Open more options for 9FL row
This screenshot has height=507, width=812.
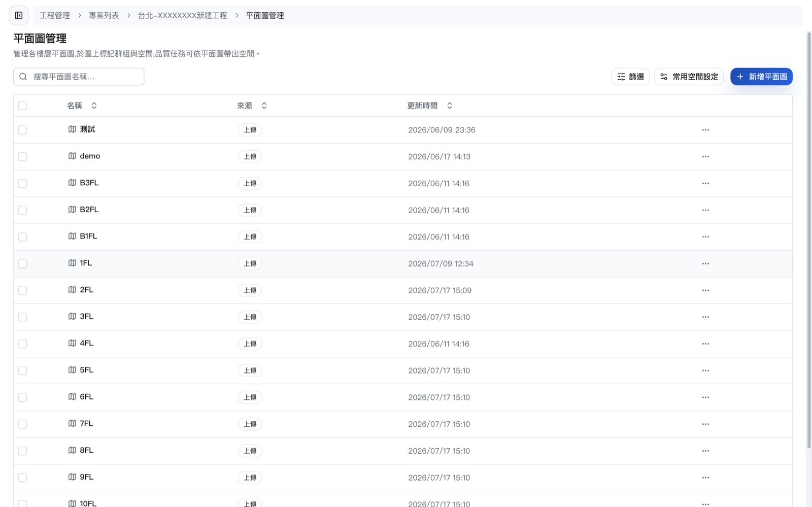coord(705,478)
